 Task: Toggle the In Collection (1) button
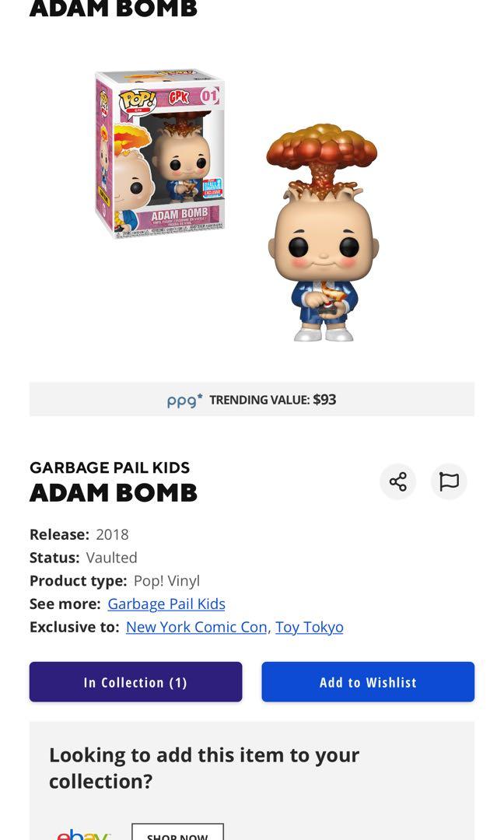[135, 682]
